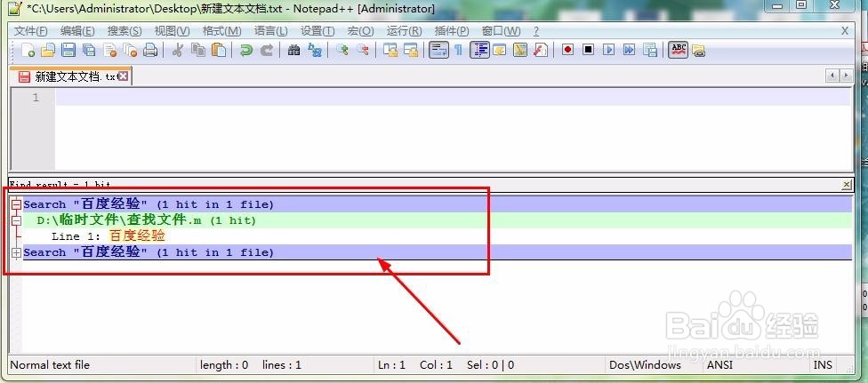The height and width of the screenshot is (383, 868).
Task: Click the Paste clipboard icon
Action: 219,51
